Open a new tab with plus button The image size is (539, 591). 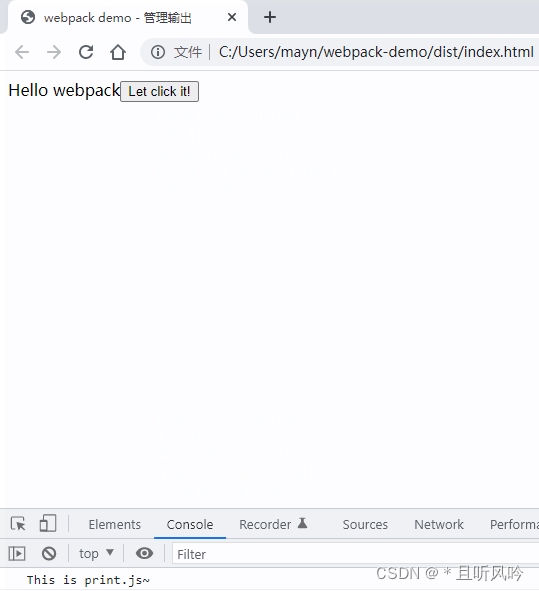click(x=270, y=17)
